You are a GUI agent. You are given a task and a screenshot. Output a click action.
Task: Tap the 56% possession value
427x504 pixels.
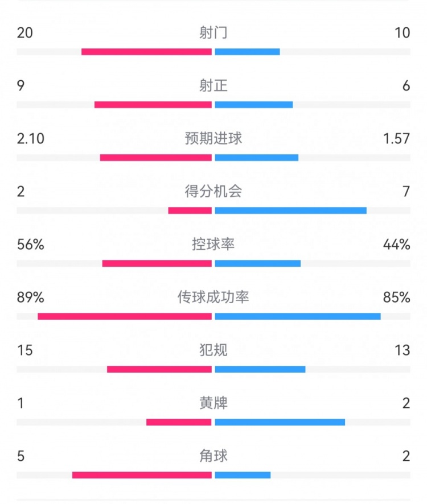30,244
